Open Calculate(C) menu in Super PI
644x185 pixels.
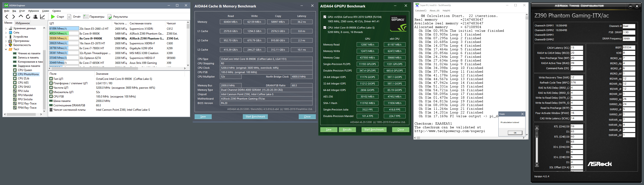[x=421, y=11]
